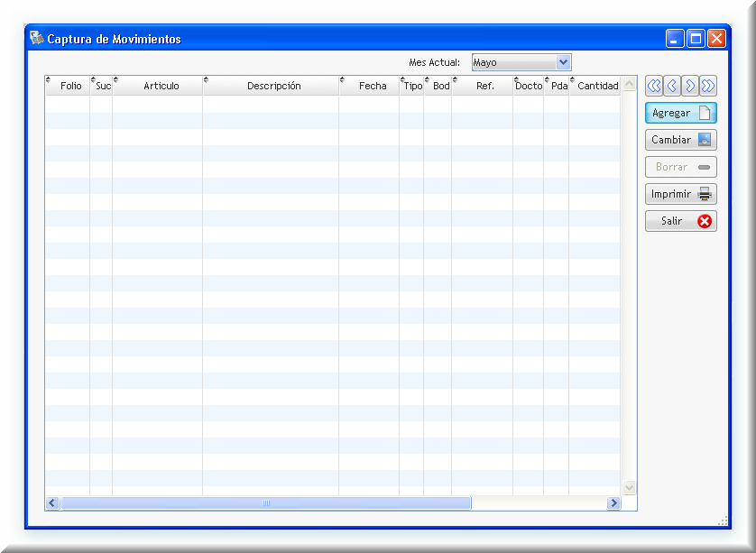This screenshot has width=756, height=553.
Task: Click the vertical scrollbar up arrow
Action: coord(629,84)
